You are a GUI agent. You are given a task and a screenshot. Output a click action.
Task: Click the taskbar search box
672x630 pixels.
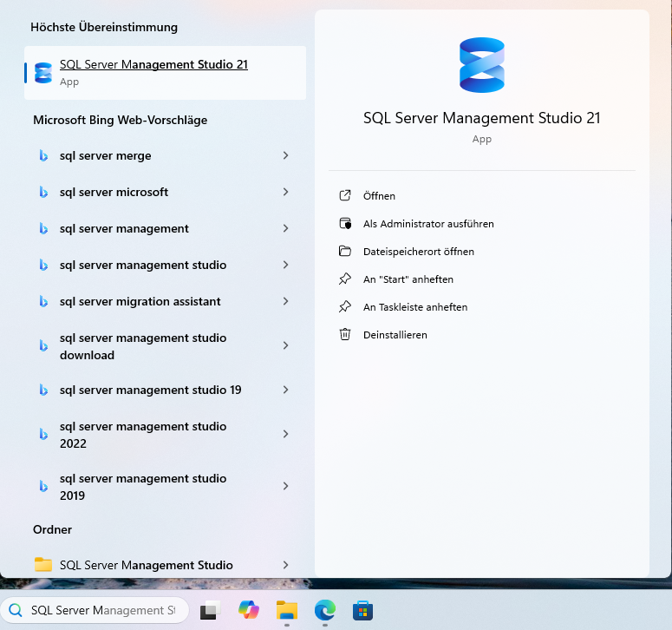click(x=95, y=610)
